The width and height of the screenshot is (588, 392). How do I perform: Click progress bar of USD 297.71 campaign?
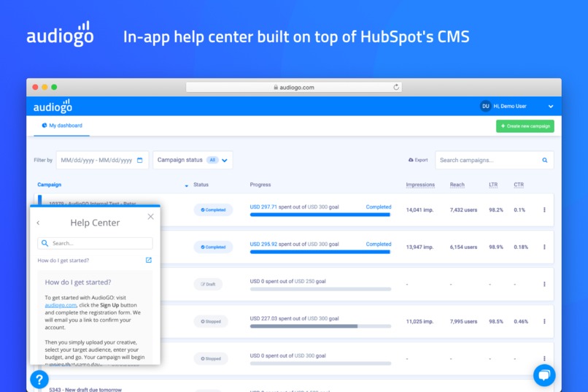[x=320, y=215]
